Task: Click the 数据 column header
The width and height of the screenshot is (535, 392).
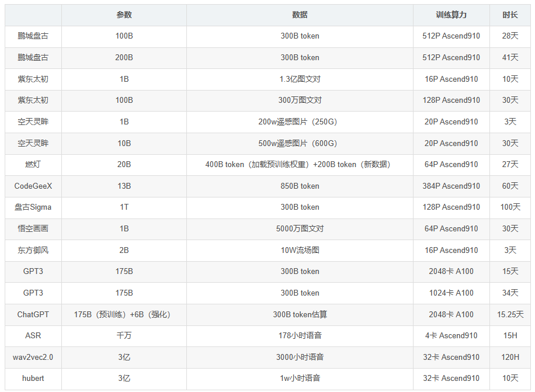Action: click(300, 15)
